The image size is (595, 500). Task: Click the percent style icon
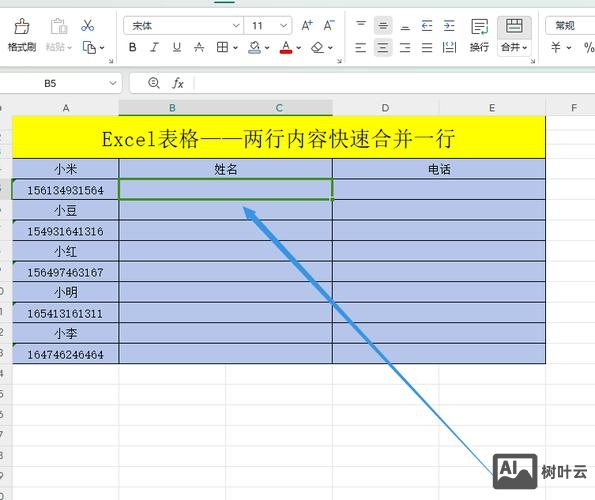pos(589,47)
